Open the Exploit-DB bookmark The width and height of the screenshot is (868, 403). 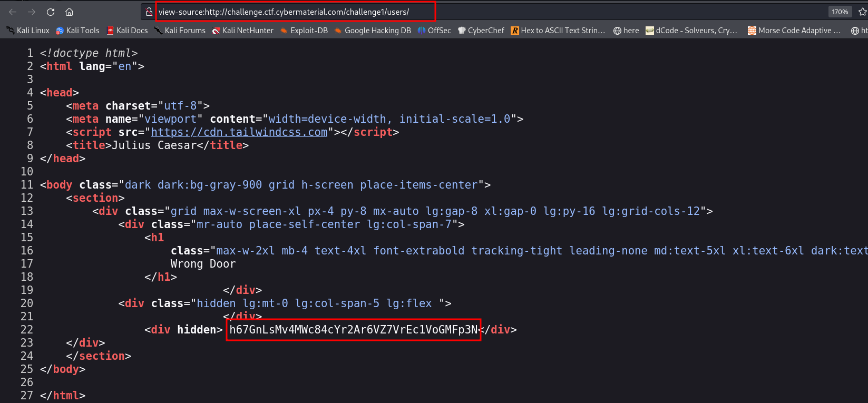tap(304, 31)
